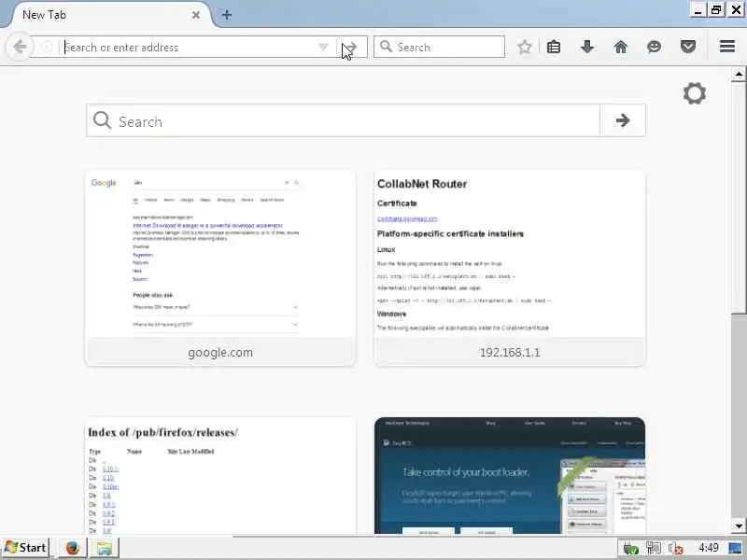This screenshot has width=747, height=560.
Task: Click the safely remove hardware tray icon
Action: (x=631, y=548)
